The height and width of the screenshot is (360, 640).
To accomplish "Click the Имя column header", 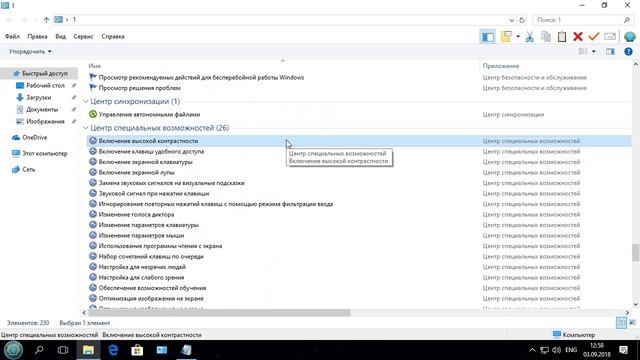I will click(x=94, y=66).
